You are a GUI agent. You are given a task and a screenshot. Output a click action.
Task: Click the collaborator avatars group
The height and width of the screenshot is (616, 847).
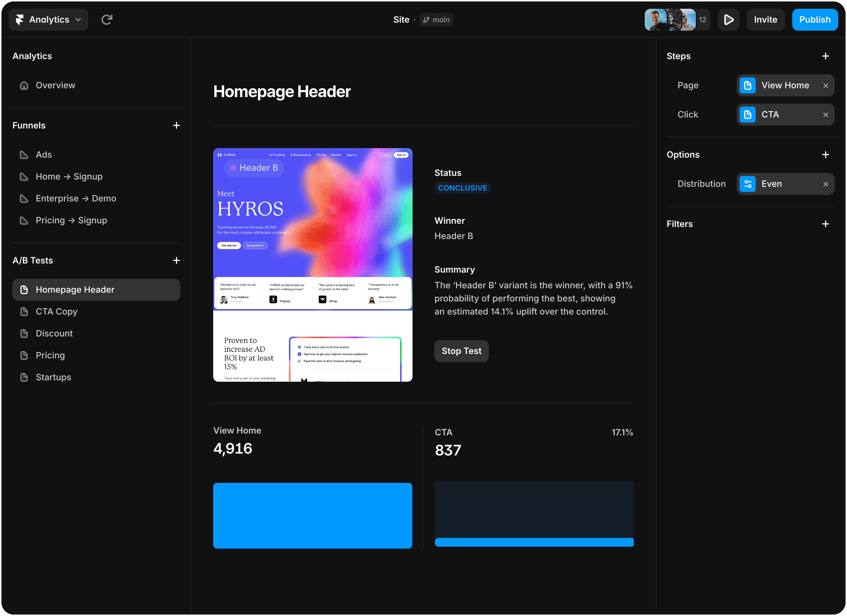point(670,20)
